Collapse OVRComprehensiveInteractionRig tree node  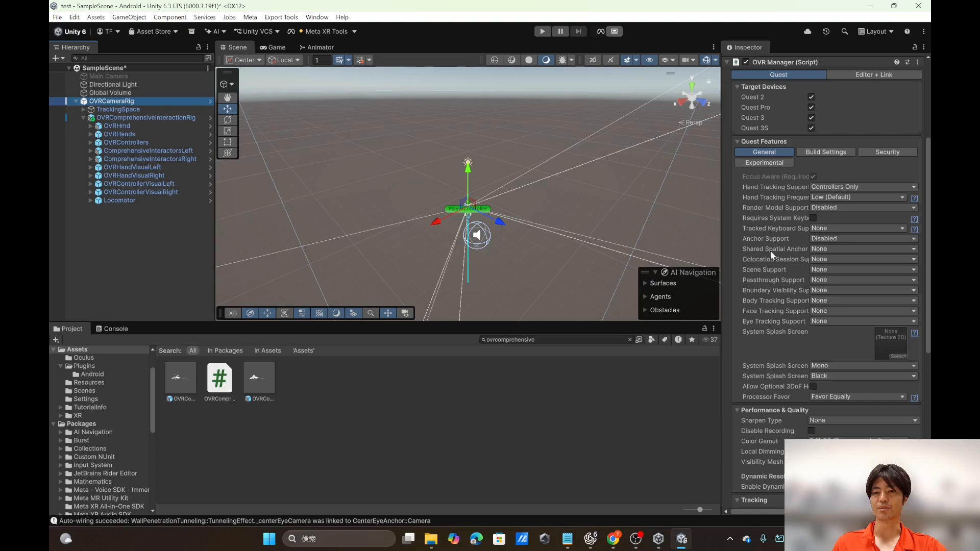(x=83, y=118)
